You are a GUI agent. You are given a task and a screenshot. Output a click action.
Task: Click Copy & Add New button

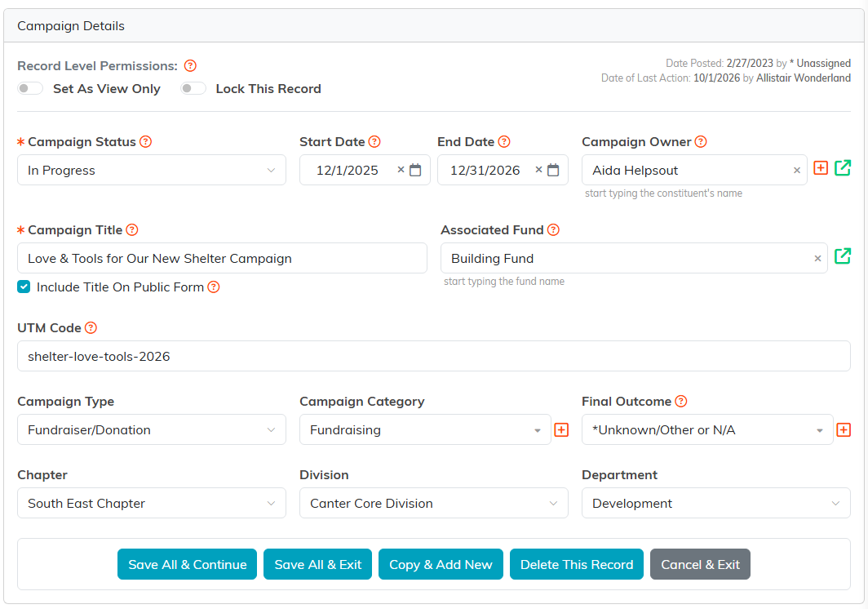coord(441,564)
